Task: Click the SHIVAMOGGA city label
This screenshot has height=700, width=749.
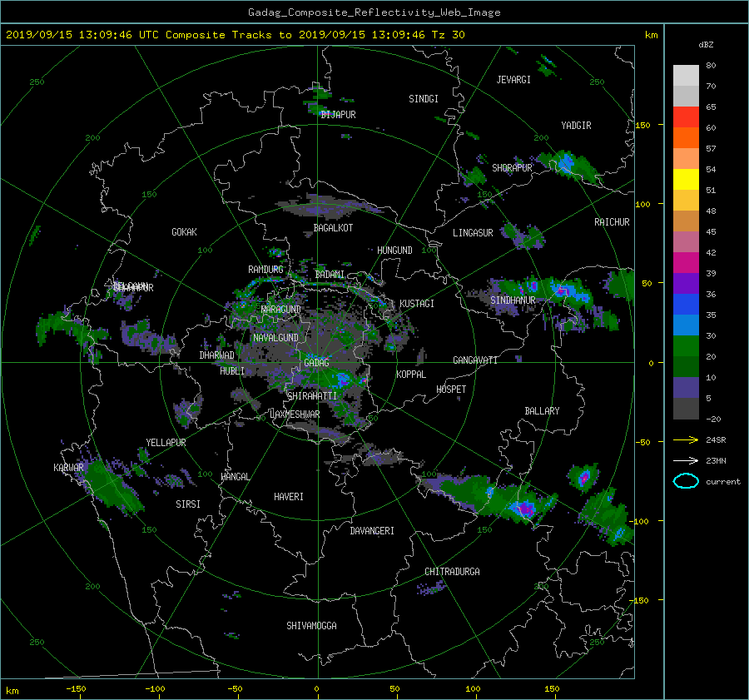Action: click(311, 626)
